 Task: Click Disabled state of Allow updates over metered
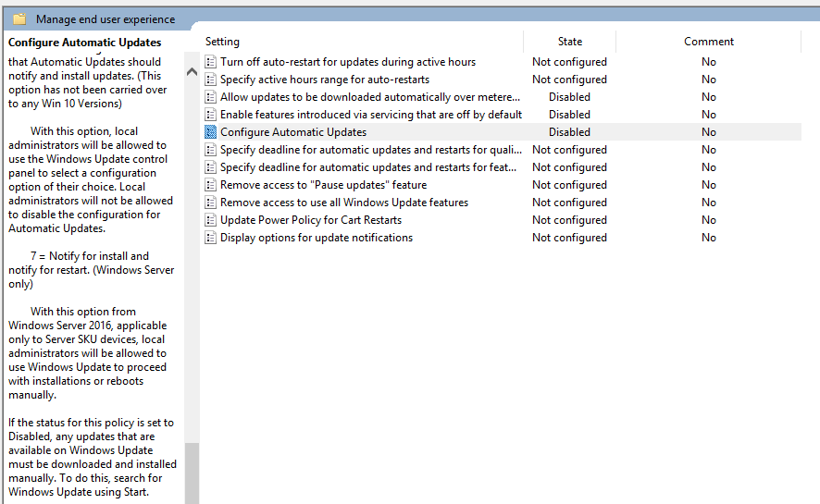click(569, 97)
